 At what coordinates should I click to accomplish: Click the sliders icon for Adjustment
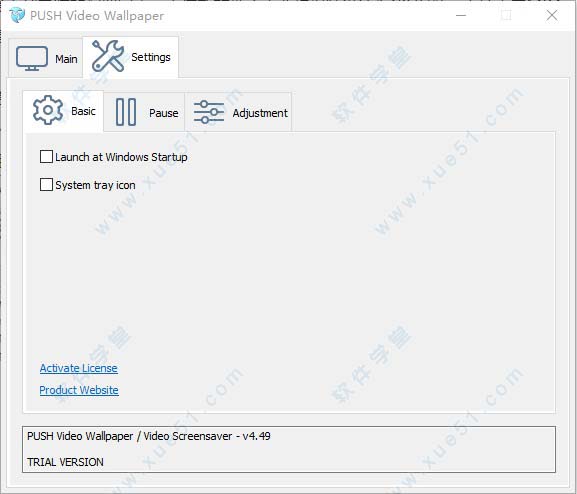(209, 112)
